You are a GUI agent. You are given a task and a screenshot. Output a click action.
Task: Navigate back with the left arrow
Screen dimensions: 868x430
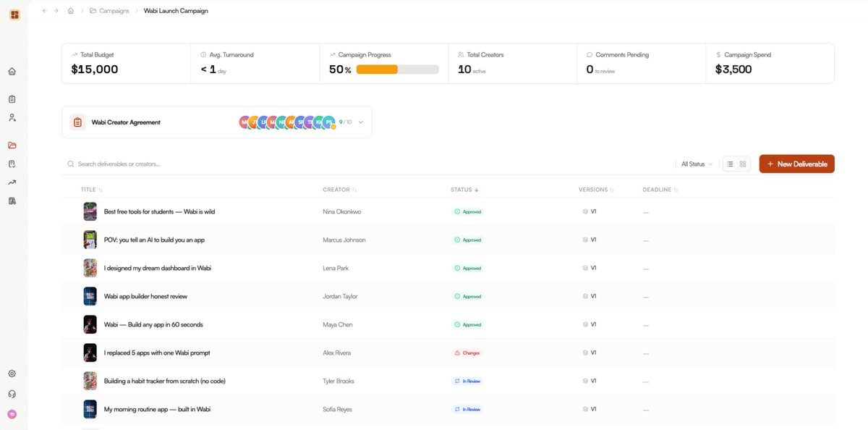pos(45,11)
